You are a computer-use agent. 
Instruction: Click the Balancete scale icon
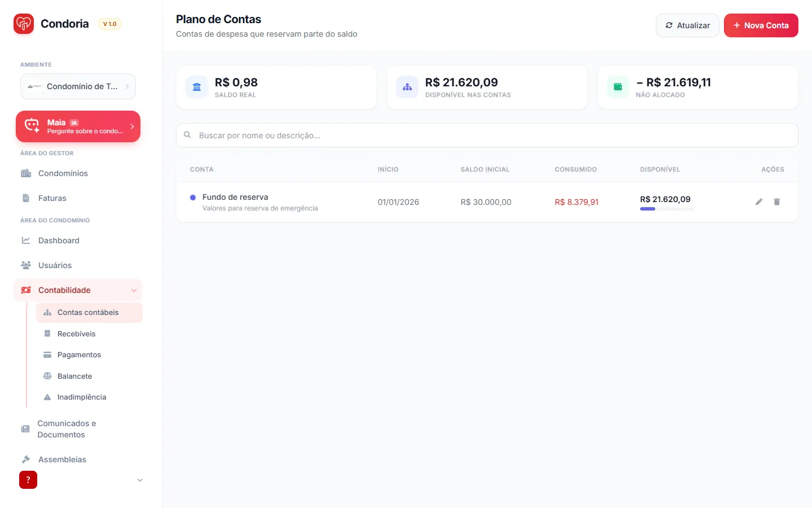pyautogui.click(x=47, y=376)
